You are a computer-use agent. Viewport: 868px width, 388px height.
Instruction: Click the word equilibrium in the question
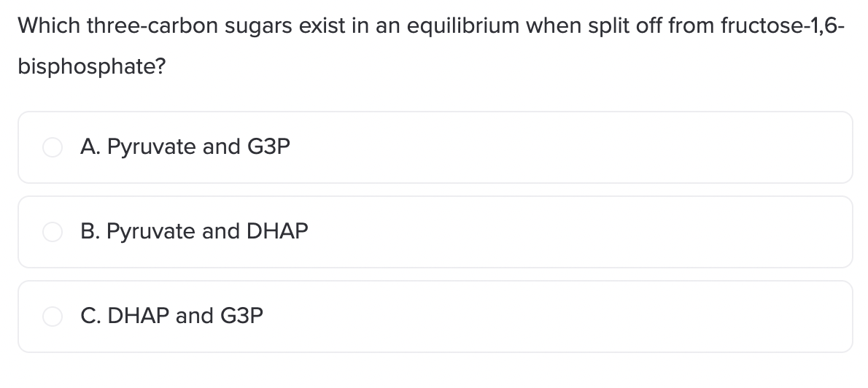point(462,27)
